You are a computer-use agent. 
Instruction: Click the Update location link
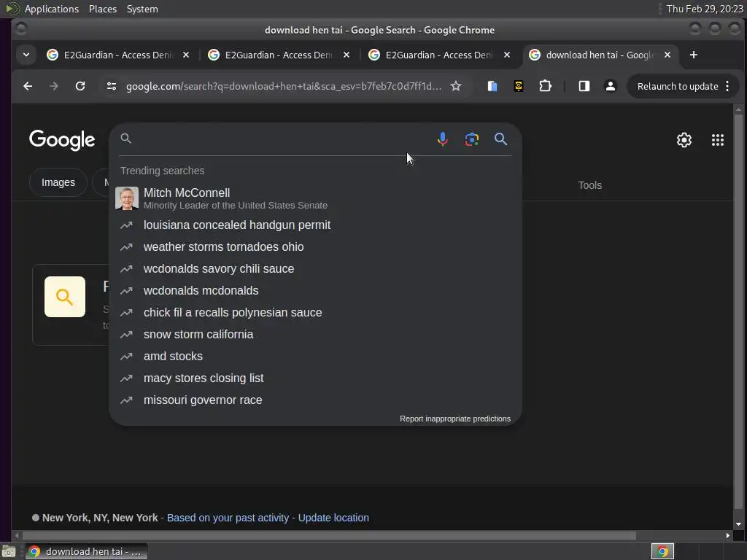point(333,518)
